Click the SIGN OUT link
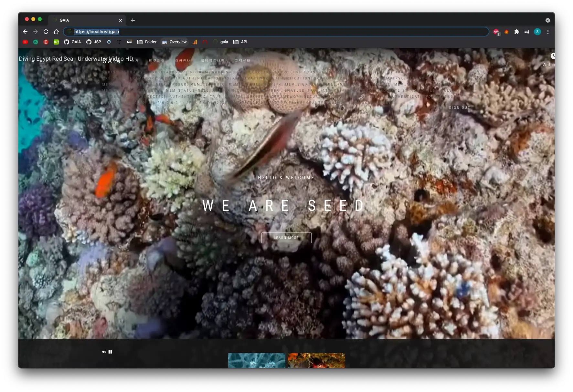Screen dimensions: 573x392 pyautogui.click(x=459, y=108)
